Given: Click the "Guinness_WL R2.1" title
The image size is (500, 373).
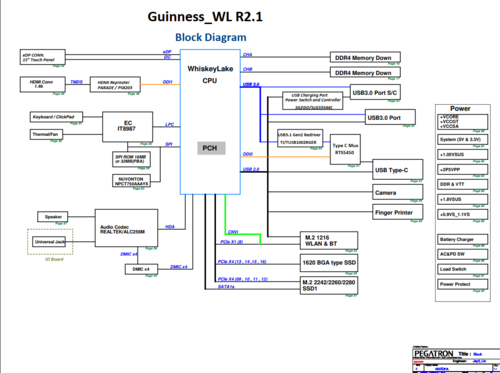Looking at the screenshot, I should 205,17.
